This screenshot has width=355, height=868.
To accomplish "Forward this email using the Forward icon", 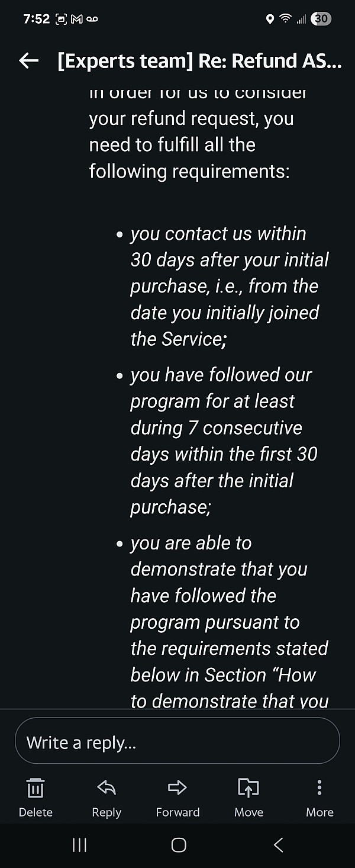I will point(177,787).
